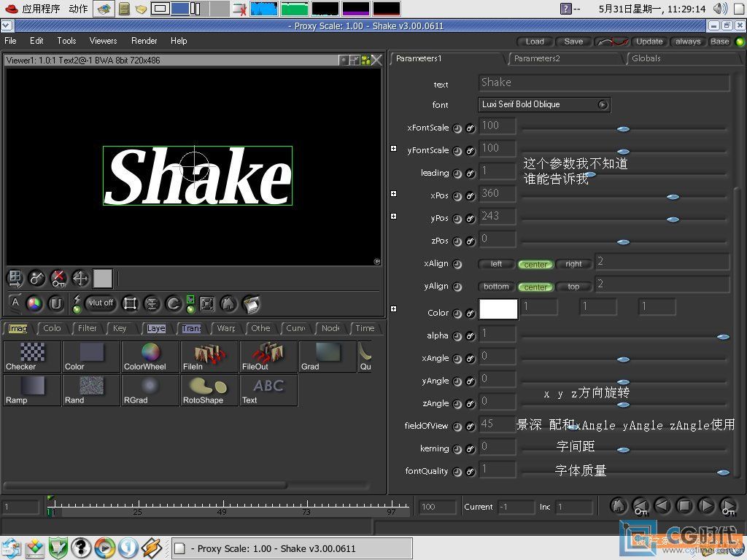Click the Current frame field
The height and width of the screenshot is (560, 747).
click(x=516, y=507)
